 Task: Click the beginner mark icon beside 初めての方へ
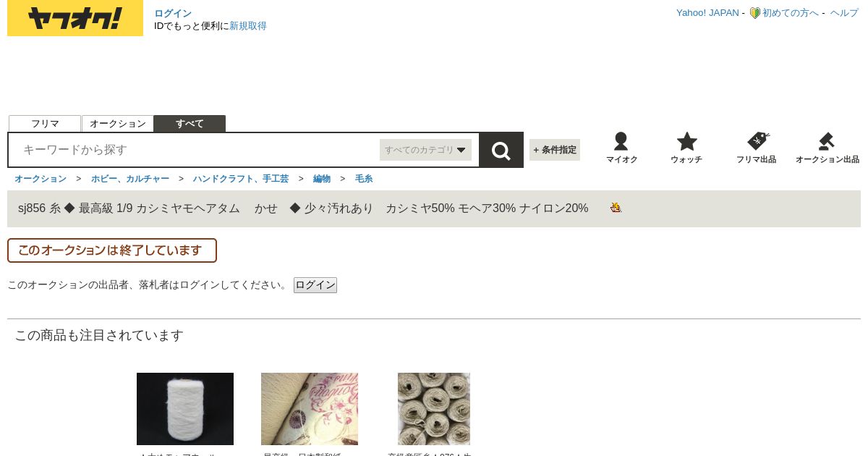(754, 13)
